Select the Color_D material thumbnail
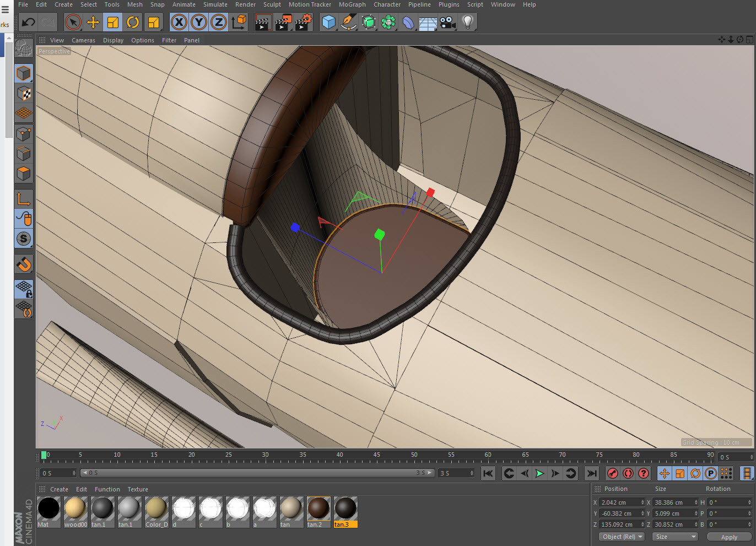The image size is (756, 546). [156, 512]
